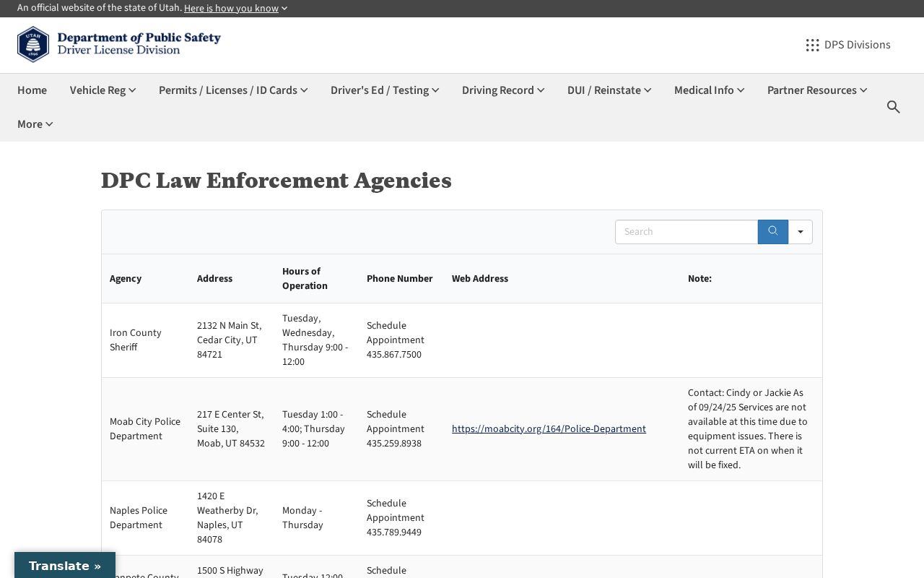Expand the Driving Record menu
This screenshot has width=924, height=578.
click(503, 90)
